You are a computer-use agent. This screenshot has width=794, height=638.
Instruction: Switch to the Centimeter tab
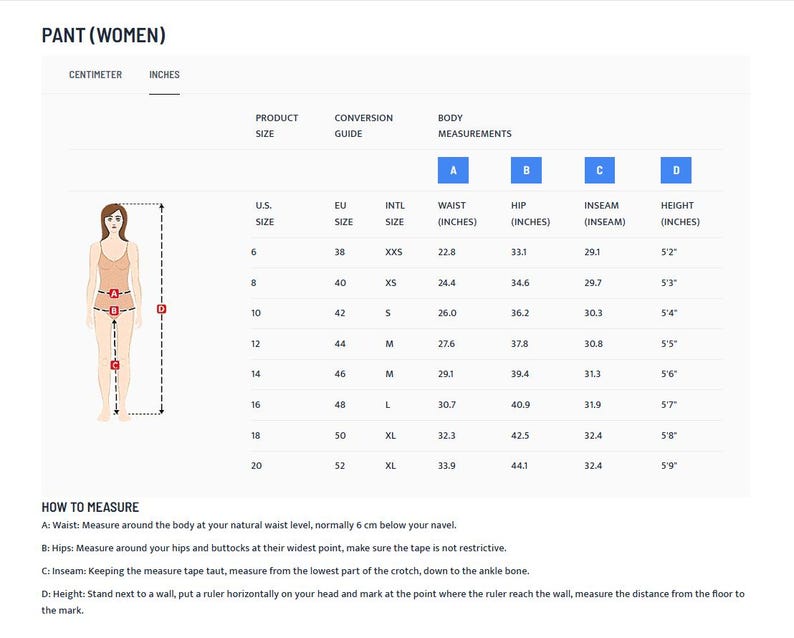click(x=95, y=74)
